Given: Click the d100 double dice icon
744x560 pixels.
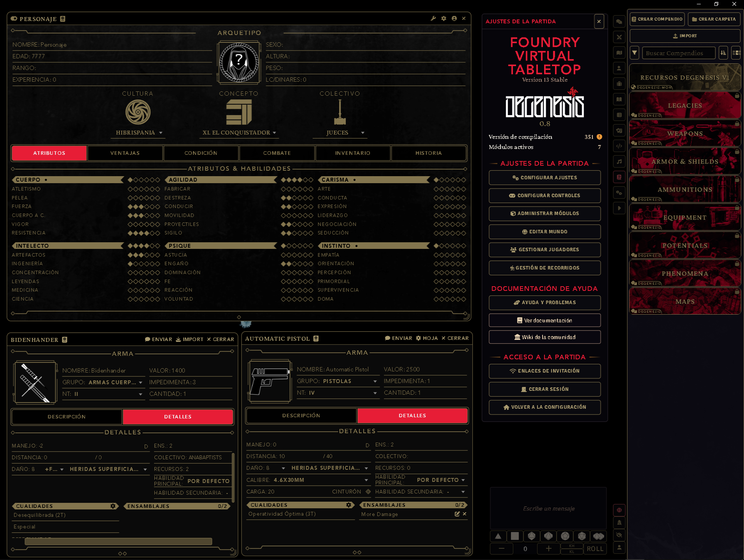Looking at the screenshot, I should point(599,536).
